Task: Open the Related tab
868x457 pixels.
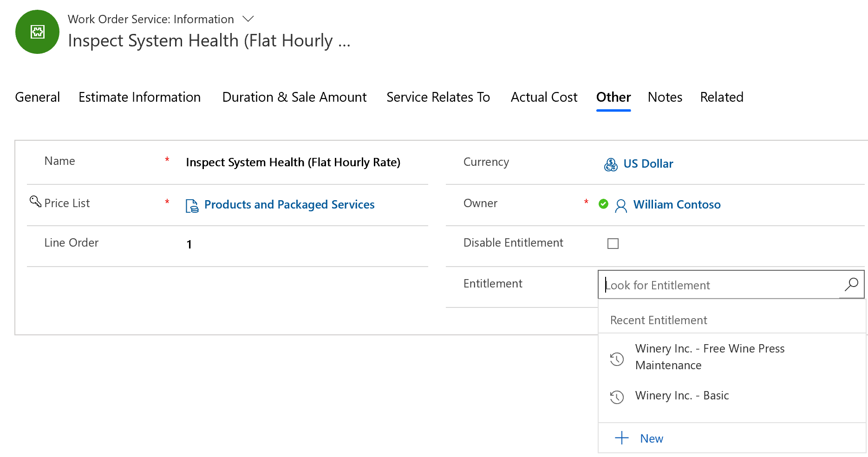Action: click(722, 97)
